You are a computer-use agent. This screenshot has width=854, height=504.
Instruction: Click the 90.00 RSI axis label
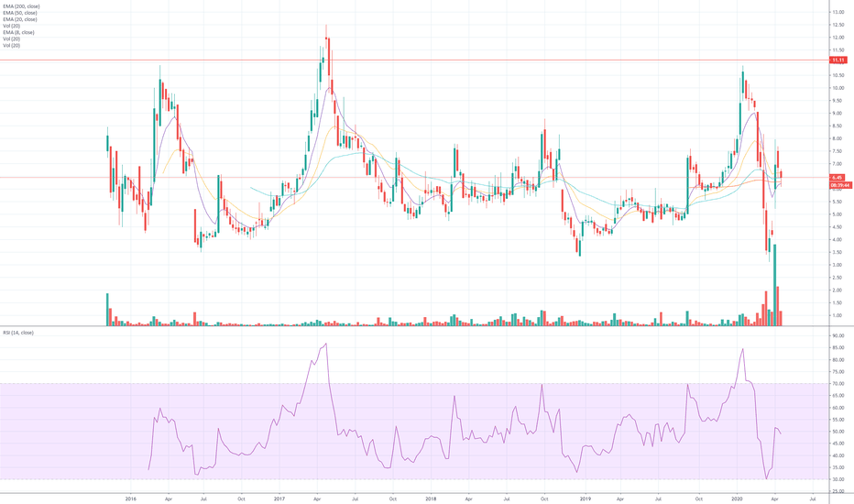838,335
